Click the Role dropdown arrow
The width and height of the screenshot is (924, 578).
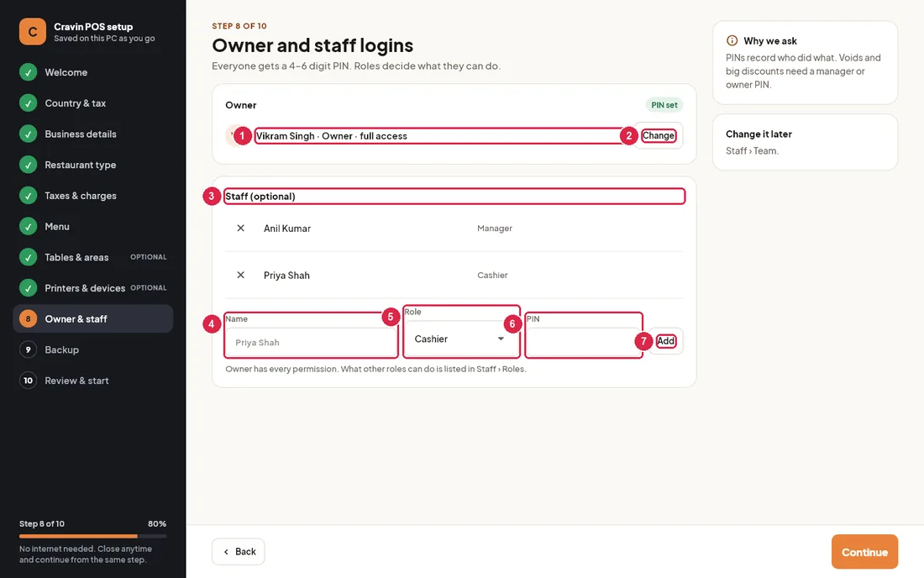501,339
